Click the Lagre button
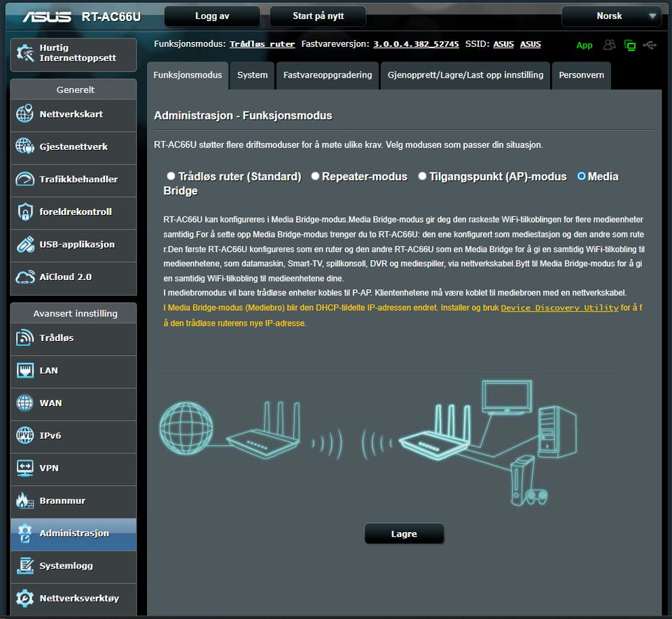Viewport: 672px width, 619px height. click(x=404, y=534)
